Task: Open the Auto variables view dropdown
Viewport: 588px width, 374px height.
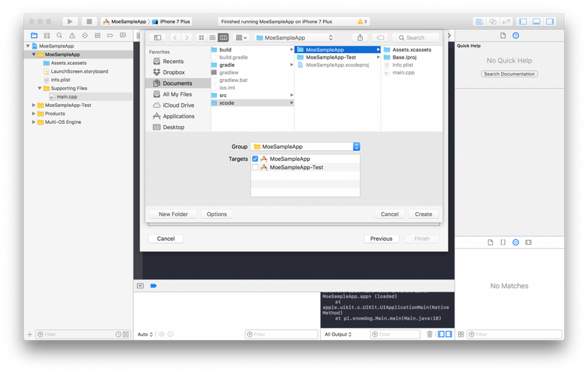Action: click(x=145, y=335)
